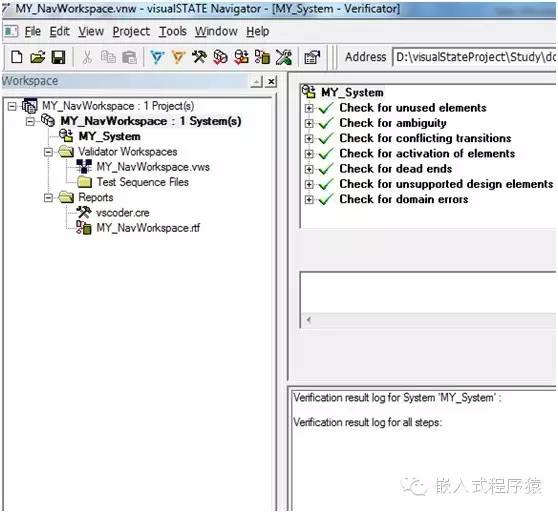This screenshot has height=513, width=558.
Task: Click the vscoder.cre hammer icon
Action: pyautogui.click(x=84, y=212)
